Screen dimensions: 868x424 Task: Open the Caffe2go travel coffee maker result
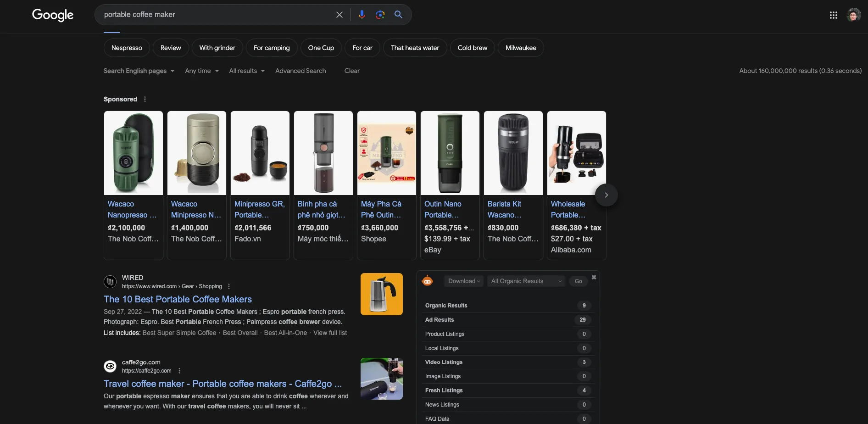click(x=223, y=384)
